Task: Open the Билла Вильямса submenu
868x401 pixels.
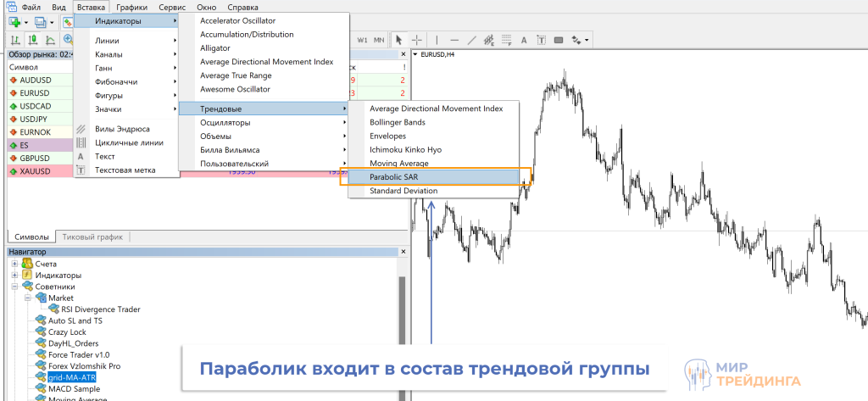Action: pyautogui.click(x=264, y=150)
